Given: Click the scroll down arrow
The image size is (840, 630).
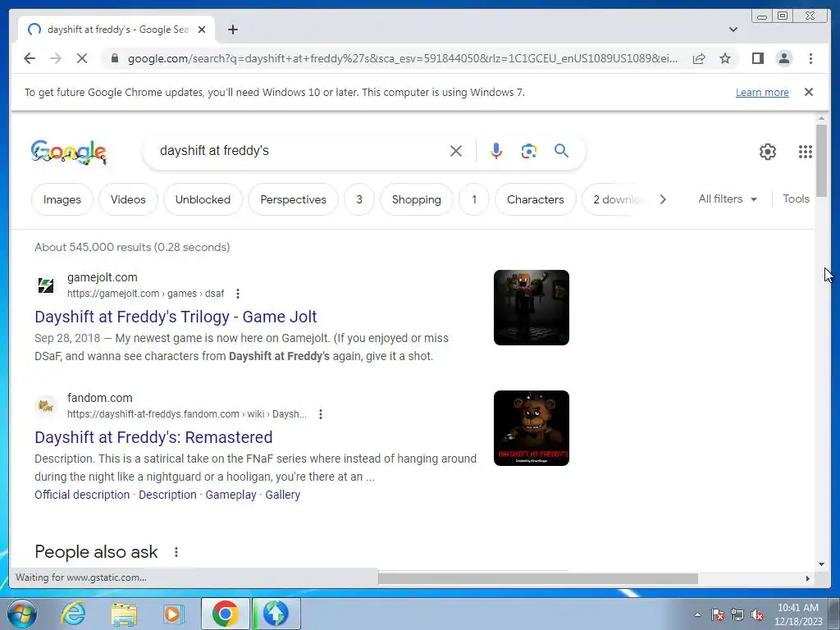Looking at the screenshot, I should (x=821, y=564).
